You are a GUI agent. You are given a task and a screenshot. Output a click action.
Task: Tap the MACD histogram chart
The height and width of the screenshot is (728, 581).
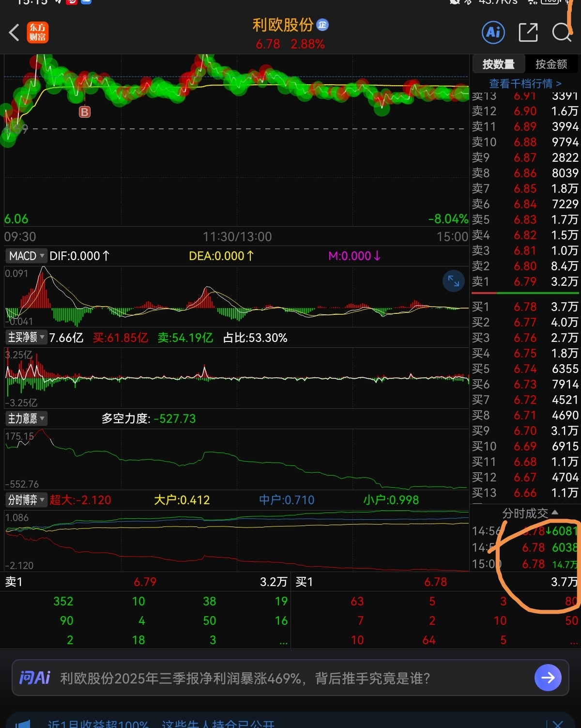236,296
